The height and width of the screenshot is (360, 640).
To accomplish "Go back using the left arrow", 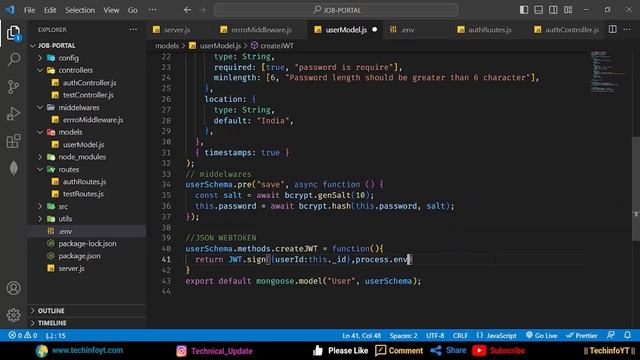I will pyautogui.click(x=187, y=10).
